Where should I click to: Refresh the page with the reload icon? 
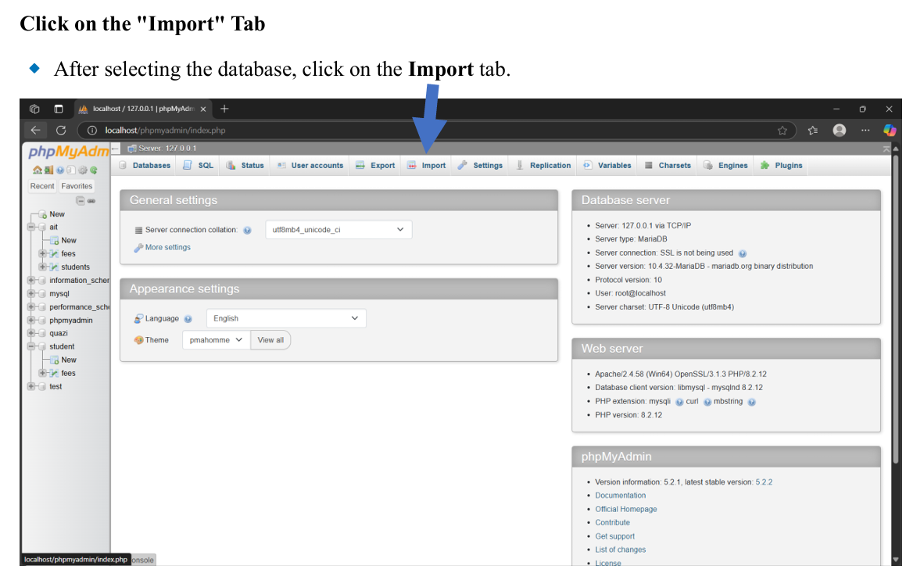pos(61,131)
